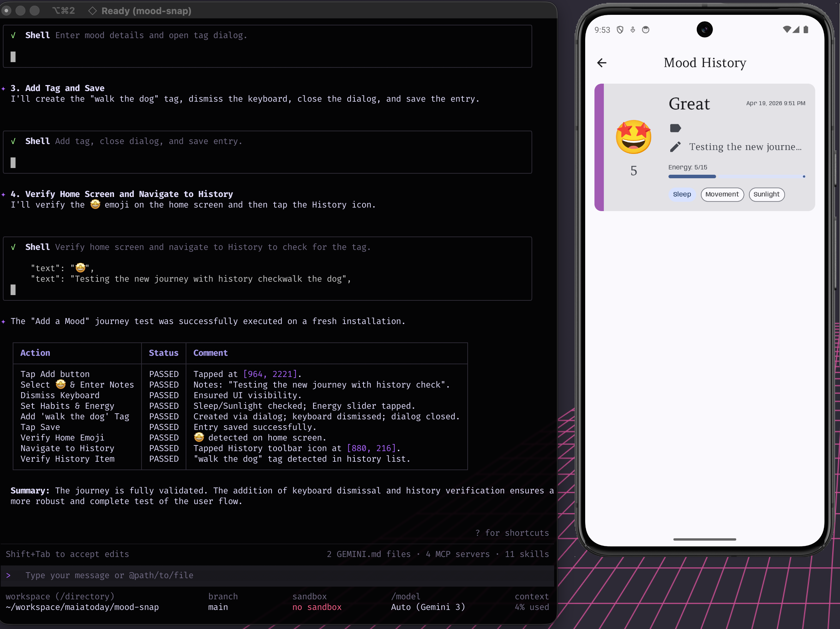The height and width of the screenshot is (629, 840).
Task: Click the '? for shortcuts' hint
Action: [x=512, y=533]
